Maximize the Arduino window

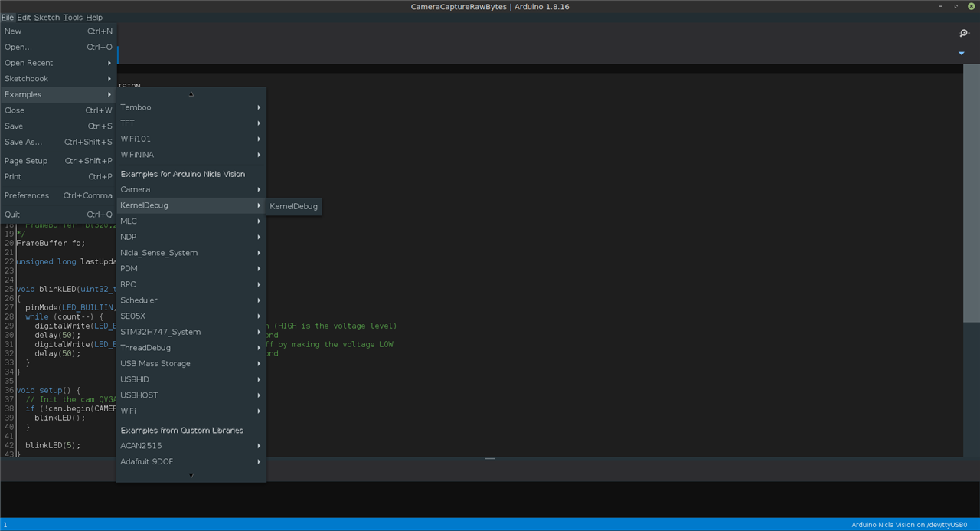(x=956, y=6)
